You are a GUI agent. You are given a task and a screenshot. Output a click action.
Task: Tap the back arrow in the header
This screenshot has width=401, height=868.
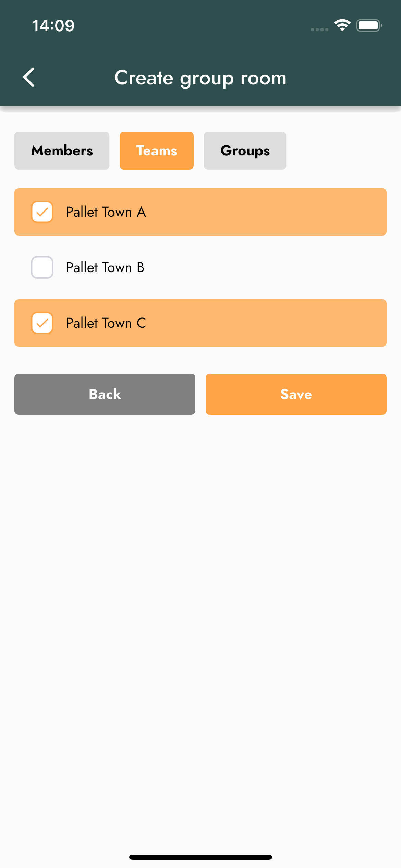29,77
